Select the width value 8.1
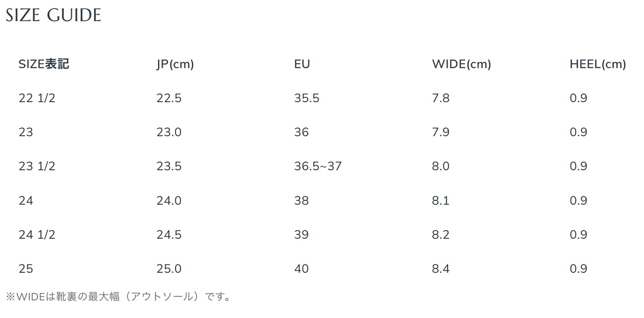Image resolution: width=644 pixels, height=318 pixels. point(441,200)
